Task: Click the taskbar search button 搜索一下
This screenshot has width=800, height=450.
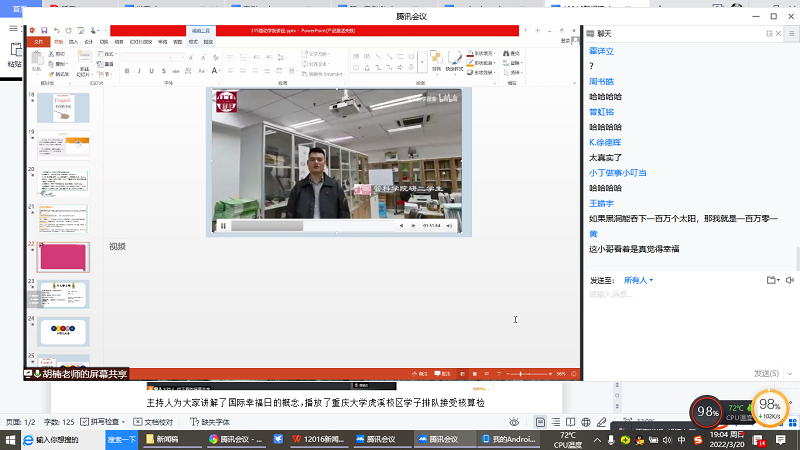Action: (x=121, y=439)
